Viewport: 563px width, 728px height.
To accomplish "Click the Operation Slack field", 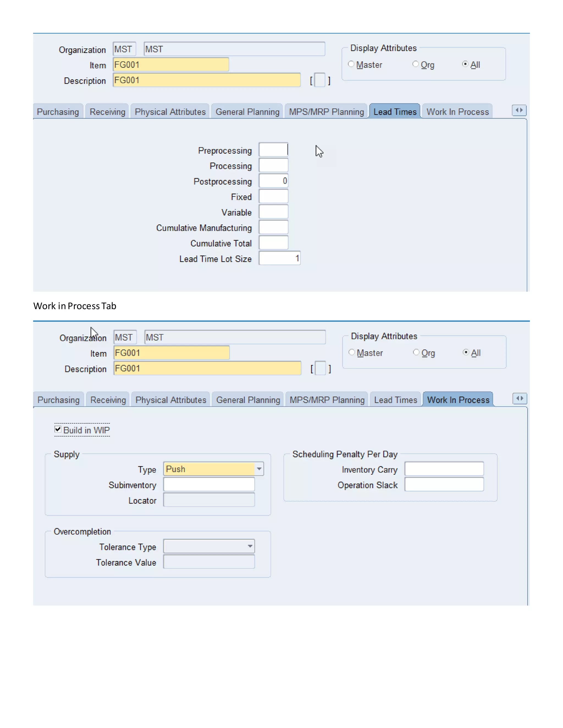I will (444, 484).
